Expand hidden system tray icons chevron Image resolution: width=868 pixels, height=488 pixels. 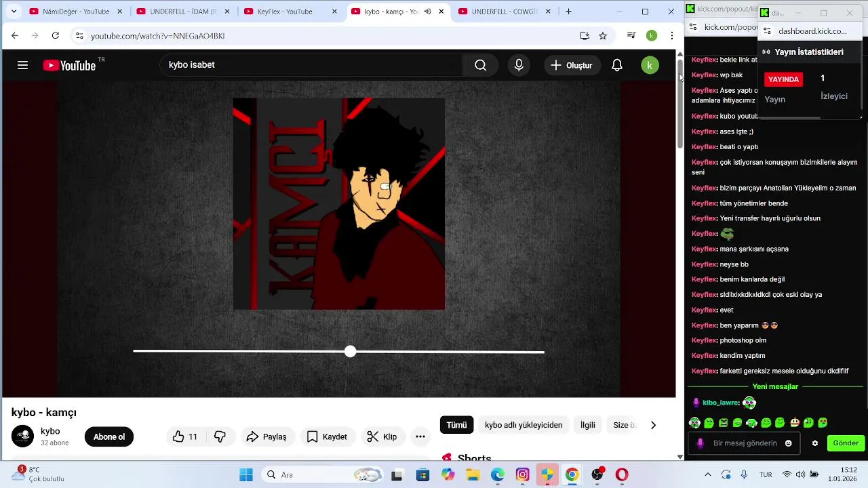click(708, 474)
